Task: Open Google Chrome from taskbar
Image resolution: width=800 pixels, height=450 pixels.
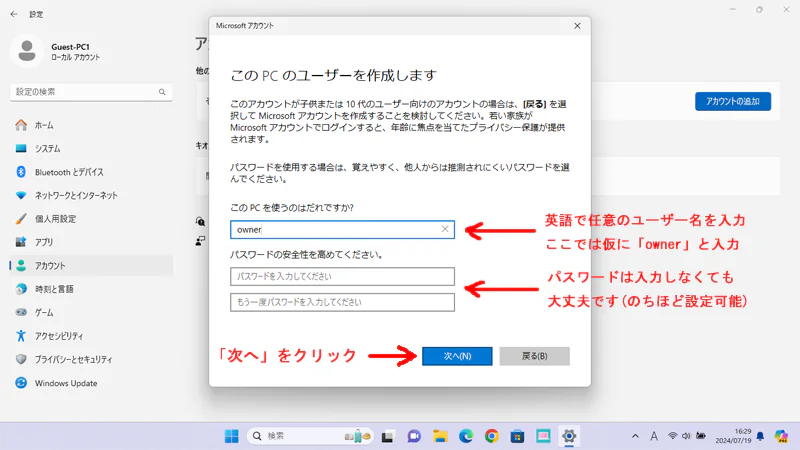Action: (492, 436)
